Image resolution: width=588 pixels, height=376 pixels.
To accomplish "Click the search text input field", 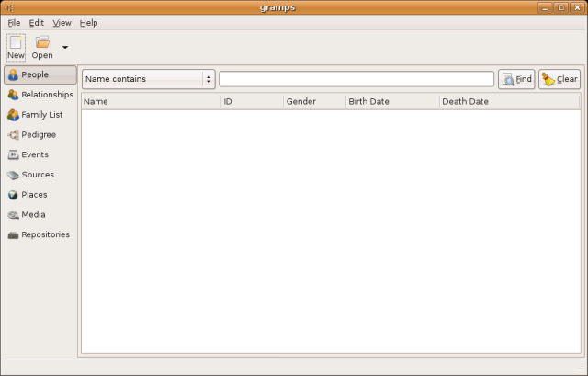I will 356,79.
